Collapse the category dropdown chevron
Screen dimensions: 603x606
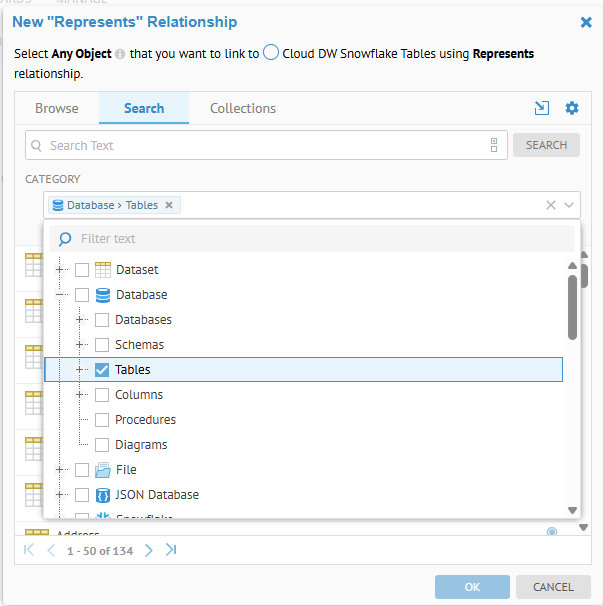(569, 205)
